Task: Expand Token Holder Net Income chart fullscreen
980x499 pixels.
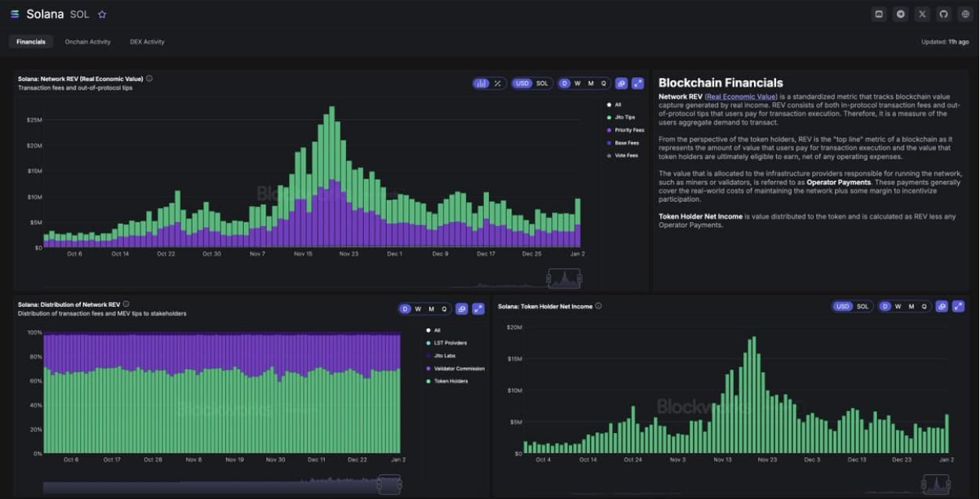Action: 958,306
